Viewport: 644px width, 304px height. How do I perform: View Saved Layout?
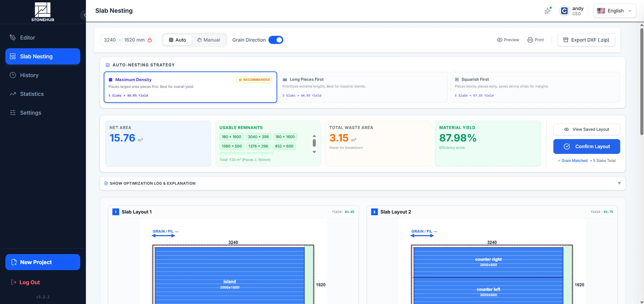[x=587, y=129]
